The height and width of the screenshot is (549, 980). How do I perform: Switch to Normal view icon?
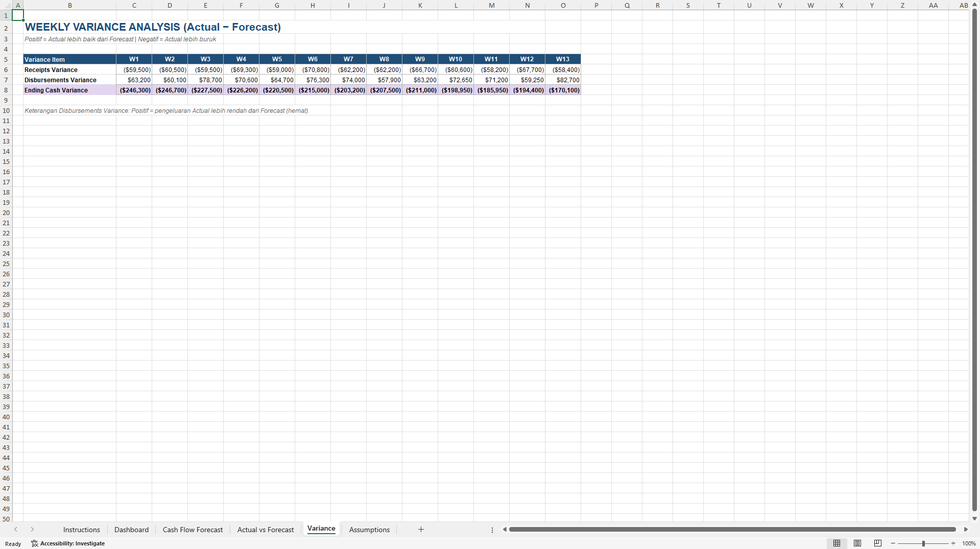[x=836, y=543]
